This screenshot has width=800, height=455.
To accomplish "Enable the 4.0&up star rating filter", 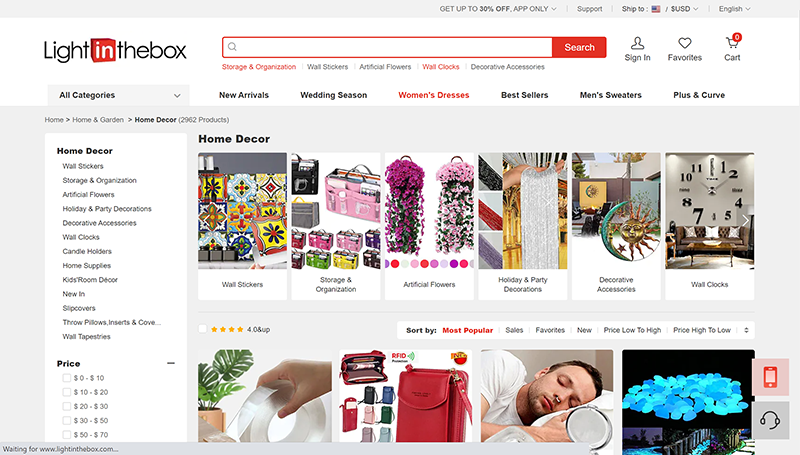I will [203, 329].
